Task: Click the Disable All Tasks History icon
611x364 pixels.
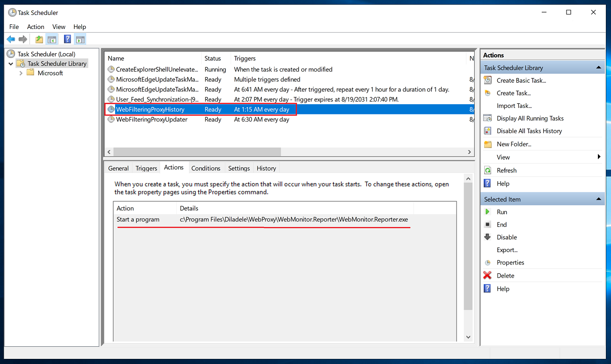Action: click(487, 131)
